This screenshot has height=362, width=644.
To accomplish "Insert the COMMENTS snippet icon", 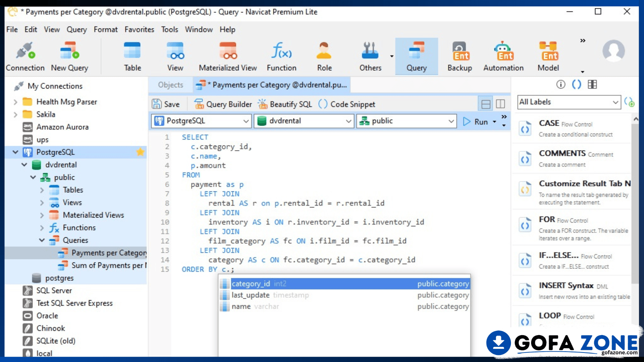I will pos(525,159).
